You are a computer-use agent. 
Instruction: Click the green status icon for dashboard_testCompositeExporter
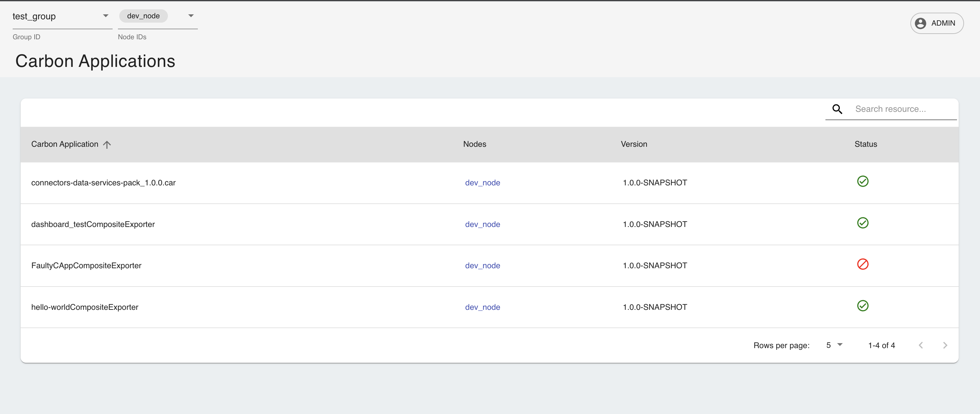[863, 223]
